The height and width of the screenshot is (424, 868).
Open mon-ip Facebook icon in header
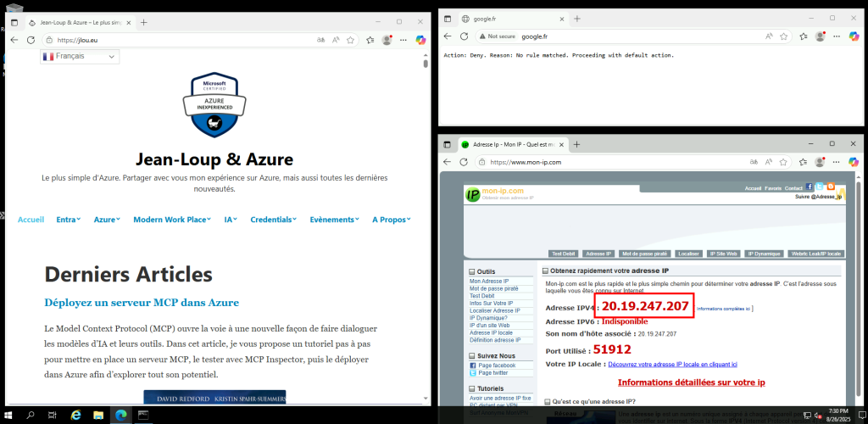809,187
